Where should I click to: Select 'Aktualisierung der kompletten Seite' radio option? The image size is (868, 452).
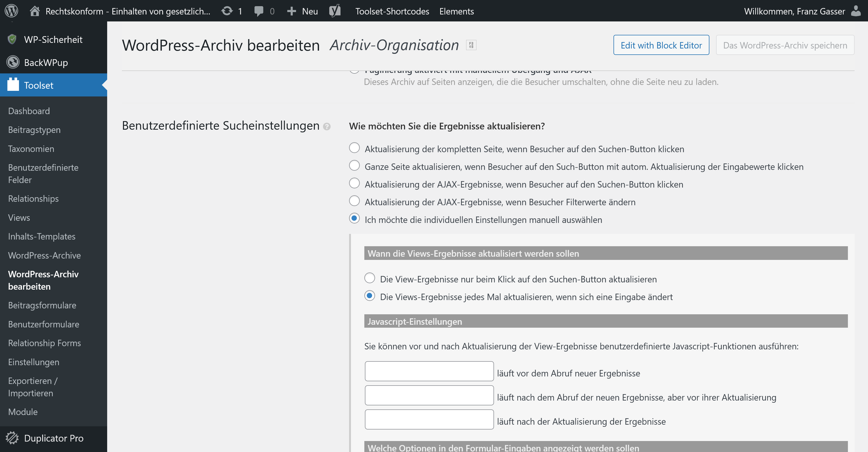[354, 148]
